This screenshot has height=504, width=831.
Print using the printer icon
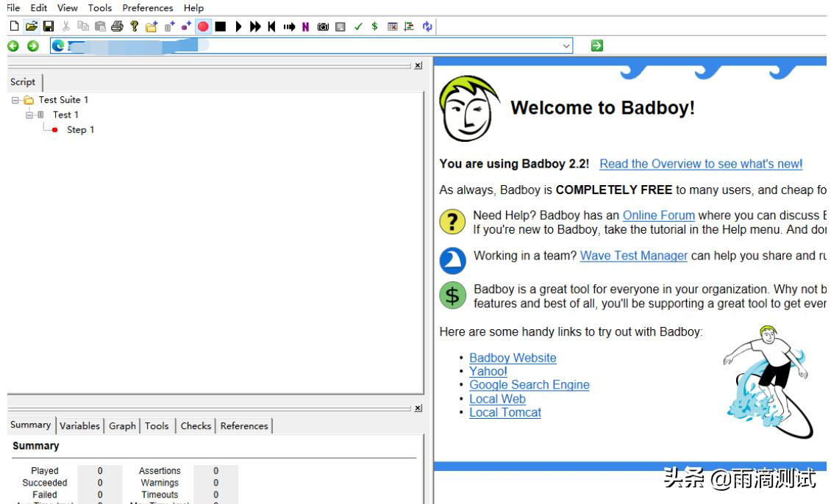tap(117, 26)
